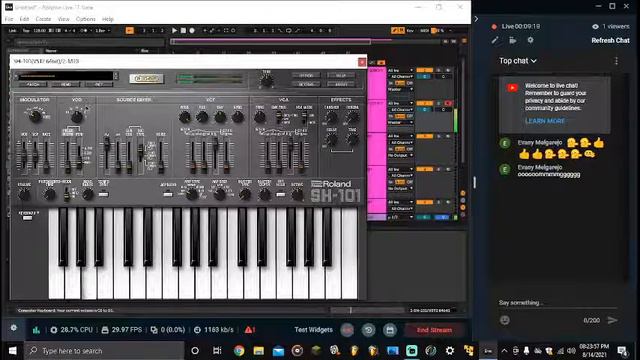Toggle the Arpeggio button on SH-101
The width and height of the screenshot is (640, 360).
pos(168,194)
